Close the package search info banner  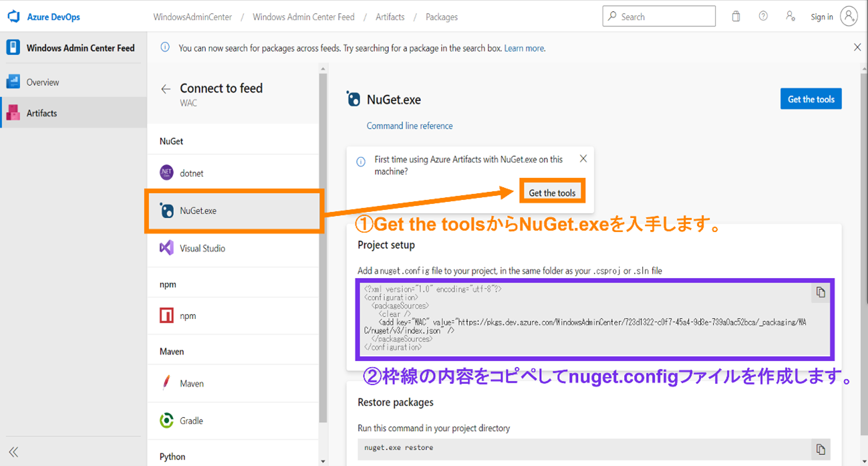(x=857, y=47)
